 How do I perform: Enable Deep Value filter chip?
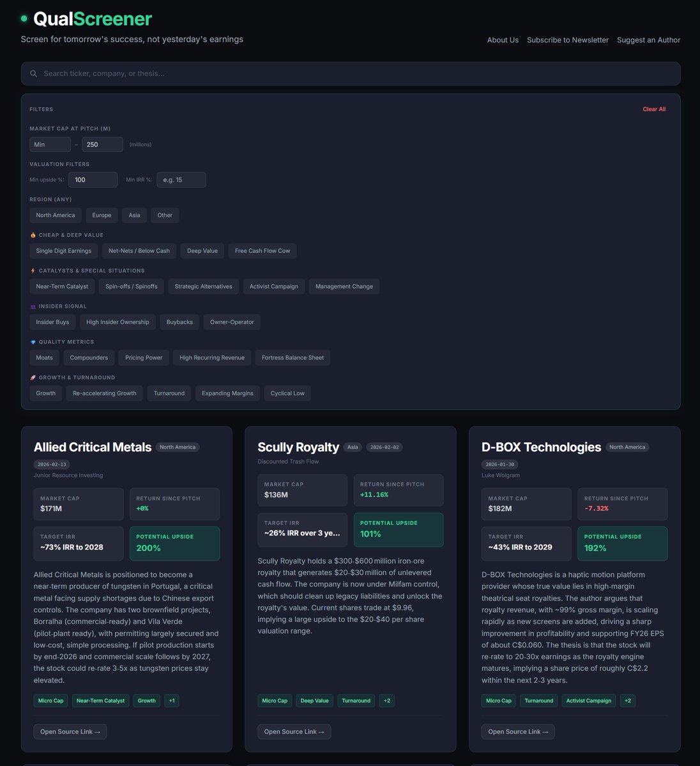(202, 251)
